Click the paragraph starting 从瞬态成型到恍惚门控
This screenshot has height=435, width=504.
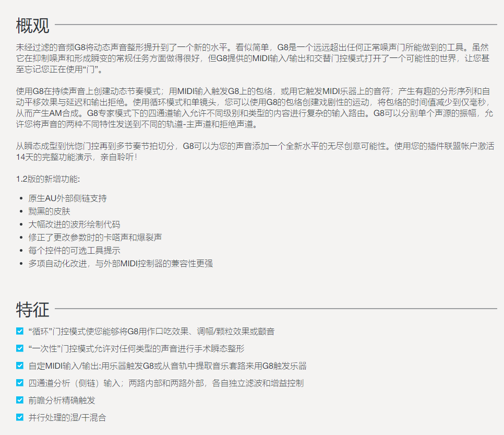coord(255,151)
